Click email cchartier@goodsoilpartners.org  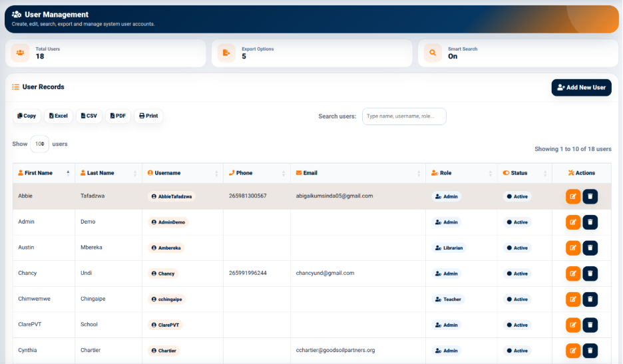tap(335, 350)
